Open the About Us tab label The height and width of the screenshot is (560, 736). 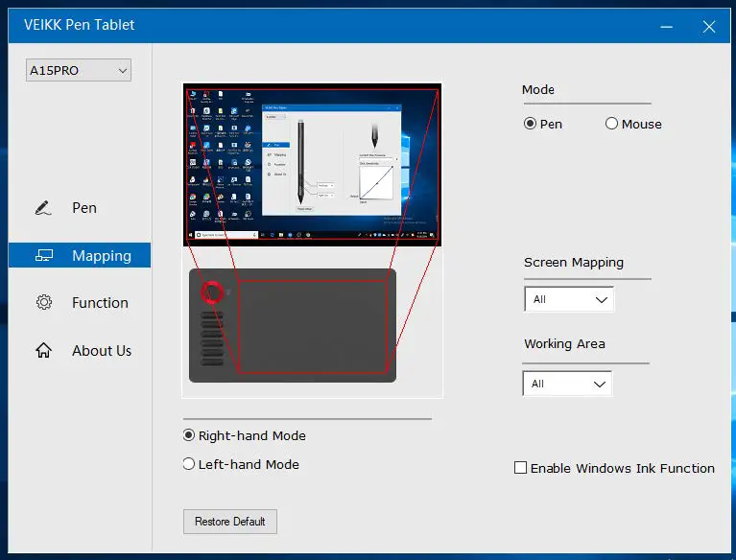click(102, 350)
